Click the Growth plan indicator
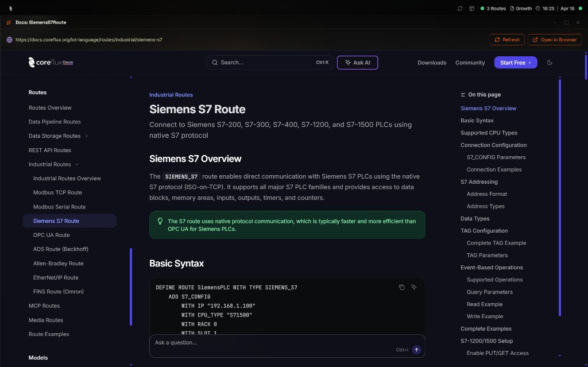Image resolution: width=588 pixels, height=367 pixels. pyautogui.click(x=521, y=8)
